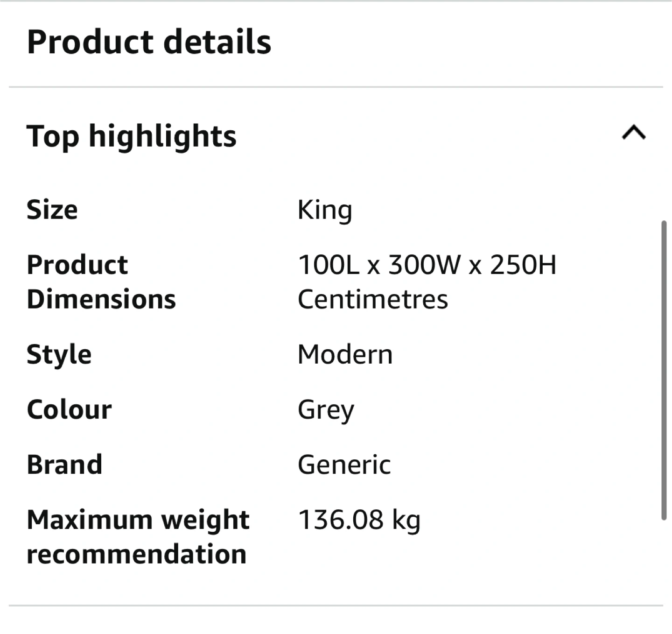Select the Colour label
Screen dimensions: 672x634
[x=70, y=409]
